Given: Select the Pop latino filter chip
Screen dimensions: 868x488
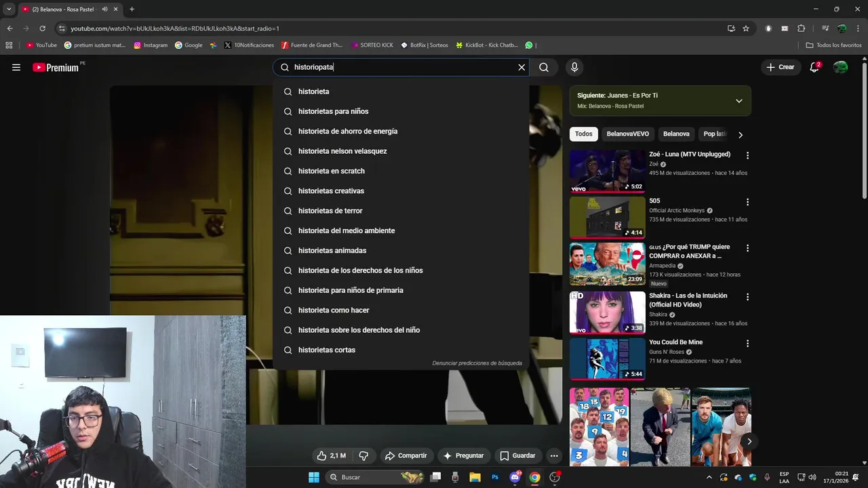Looking at the screenshot, I should pyautogui.click(x=714, y=134).
